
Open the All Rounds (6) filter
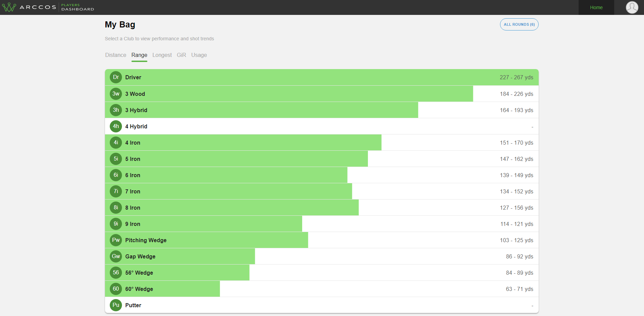[x=519, y=24]
